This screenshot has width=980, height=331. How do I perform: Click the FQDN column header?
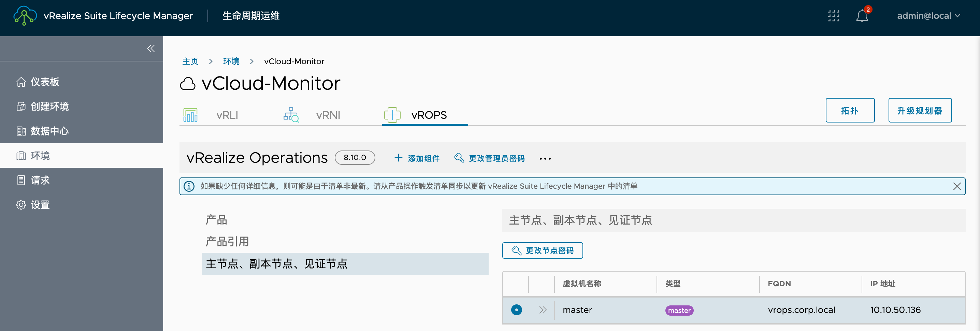pos(779,284)
